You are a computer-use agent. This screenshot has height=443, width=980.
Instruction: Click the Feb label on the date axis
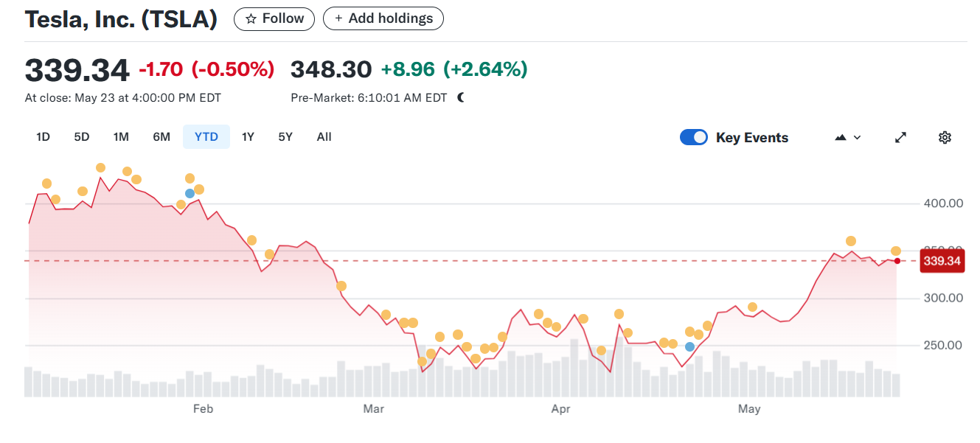point(203,408)
